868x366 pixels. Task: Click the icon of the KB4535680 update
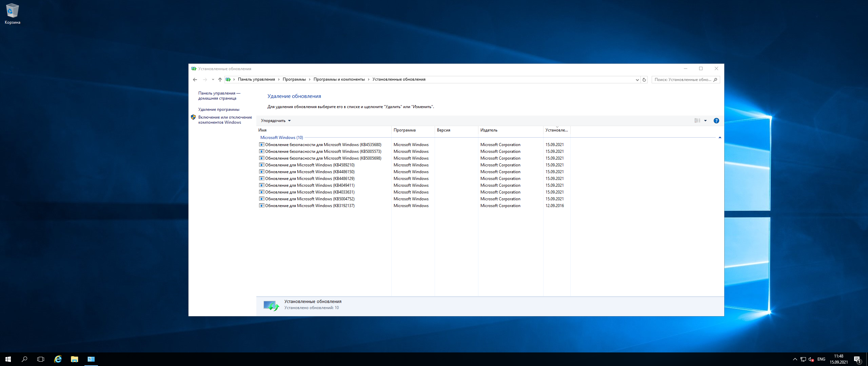(262, 145)
